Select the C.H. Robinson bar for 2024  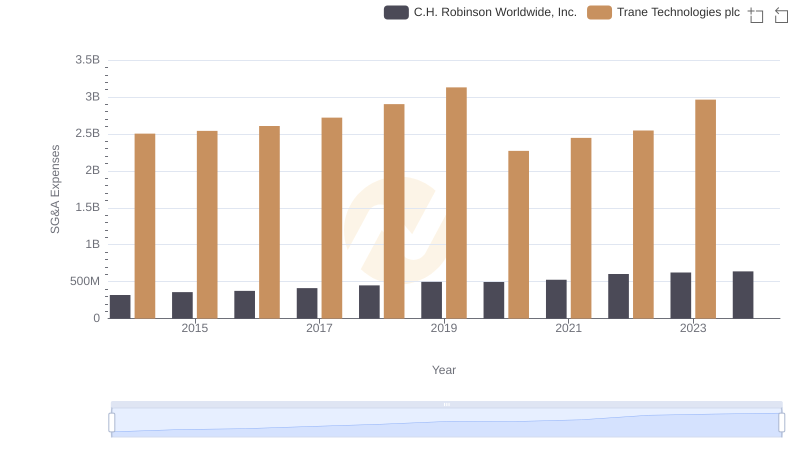(x=743, y=295)
